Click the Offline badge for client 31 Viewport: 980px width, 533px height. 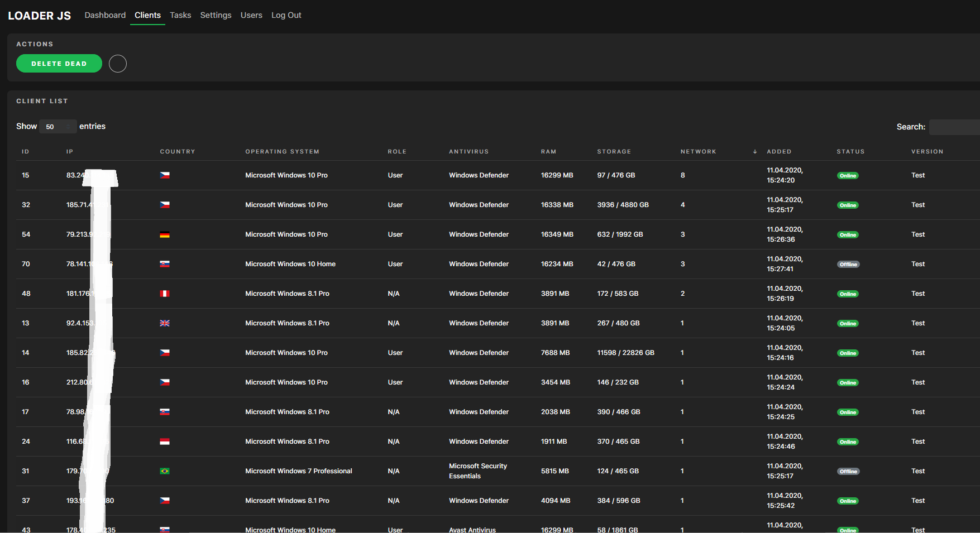tap(848, 472)
